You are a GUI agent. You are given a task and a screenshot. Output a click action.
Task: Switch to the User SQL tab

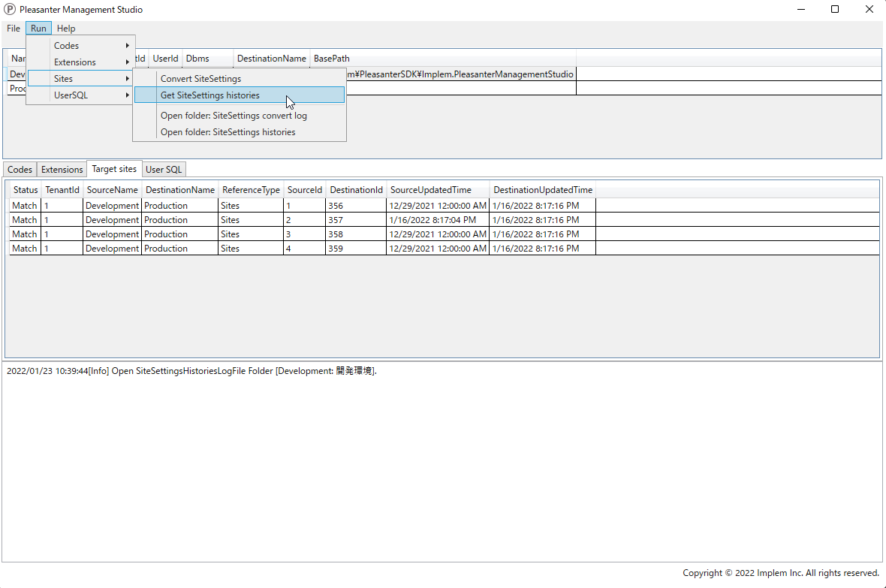coord(164,170)
